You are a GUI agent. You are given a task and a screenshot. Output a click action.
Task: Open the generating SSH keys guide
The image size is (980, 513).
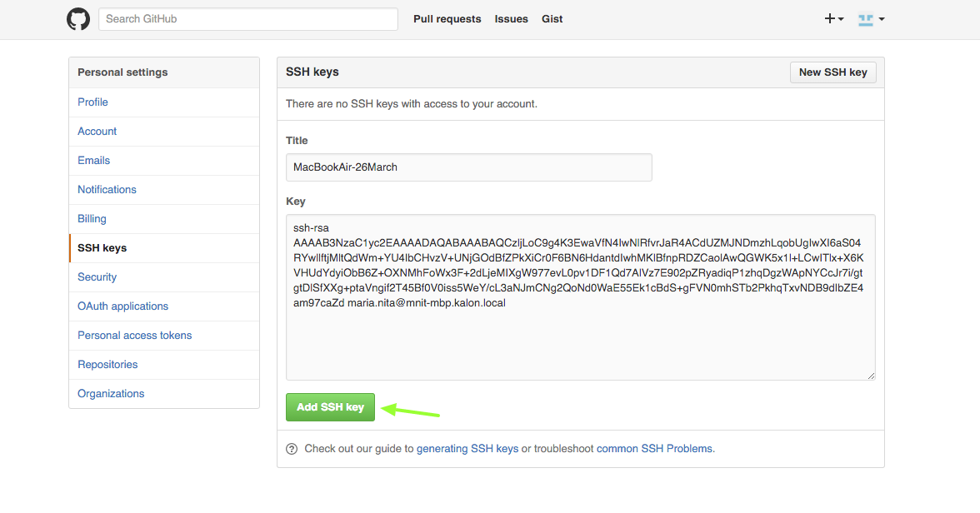467,449
